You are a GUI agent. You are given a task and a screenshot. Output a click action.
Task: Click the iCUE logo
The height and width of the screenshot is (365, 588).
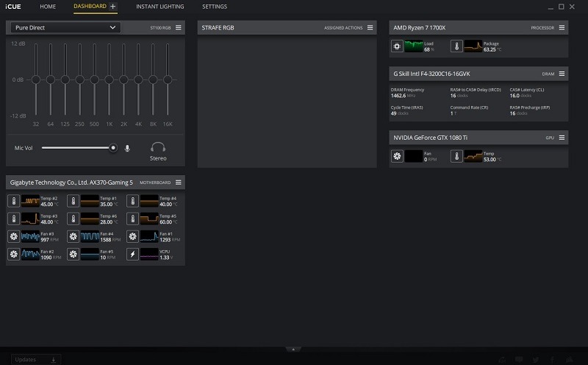[13, 7]
